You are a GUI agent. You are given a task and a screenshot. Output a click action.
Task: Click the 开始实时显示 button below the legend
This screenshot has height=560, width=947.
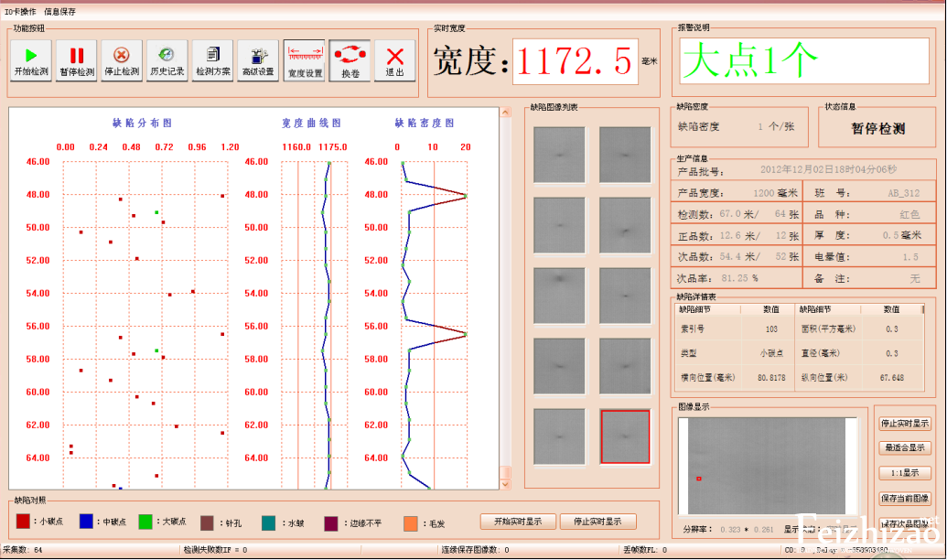518,522
